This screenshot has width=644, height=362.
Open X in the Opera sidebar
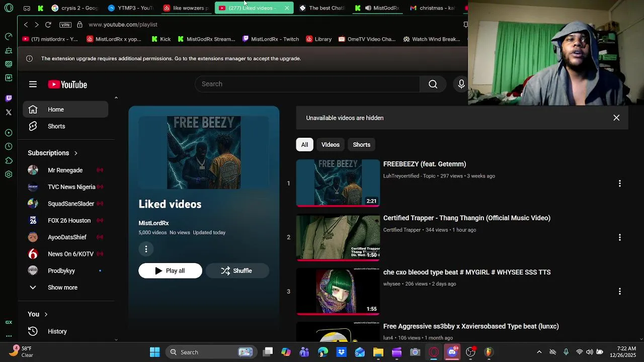click(x=9, y=112)
